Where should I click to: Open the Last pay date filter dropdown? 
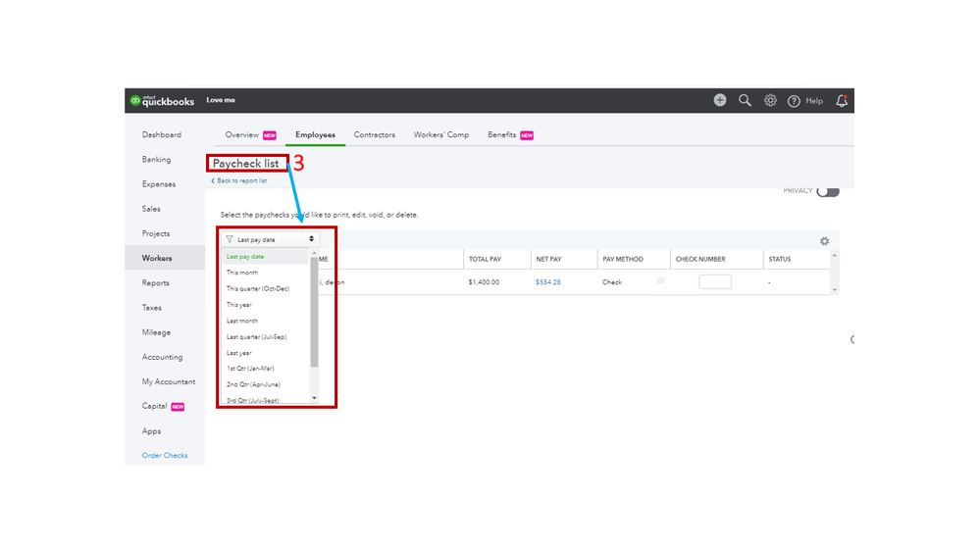[270, 239]
